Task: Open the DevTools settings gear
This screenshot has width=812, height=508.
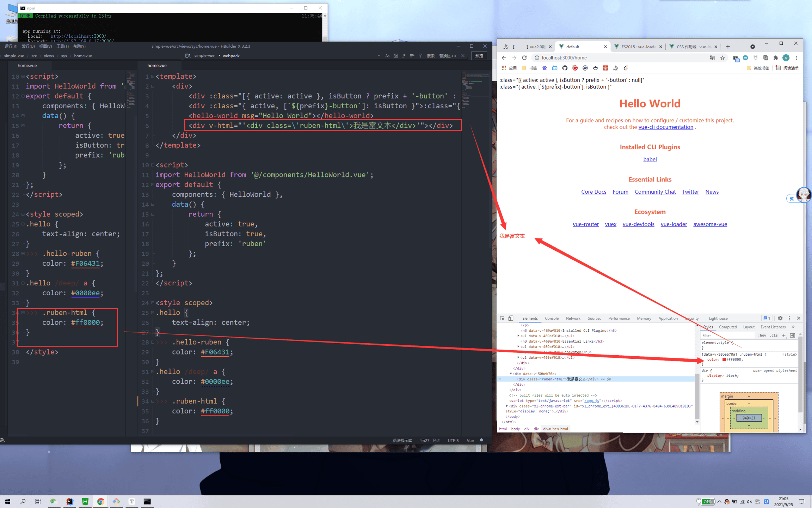Action: point(780,318)
